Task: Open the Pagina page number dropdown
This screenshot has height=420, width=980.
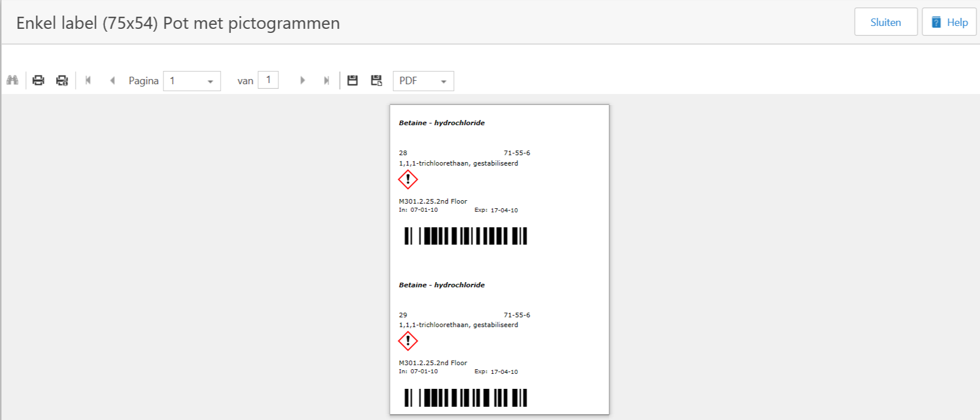Action: coord(192,81)
